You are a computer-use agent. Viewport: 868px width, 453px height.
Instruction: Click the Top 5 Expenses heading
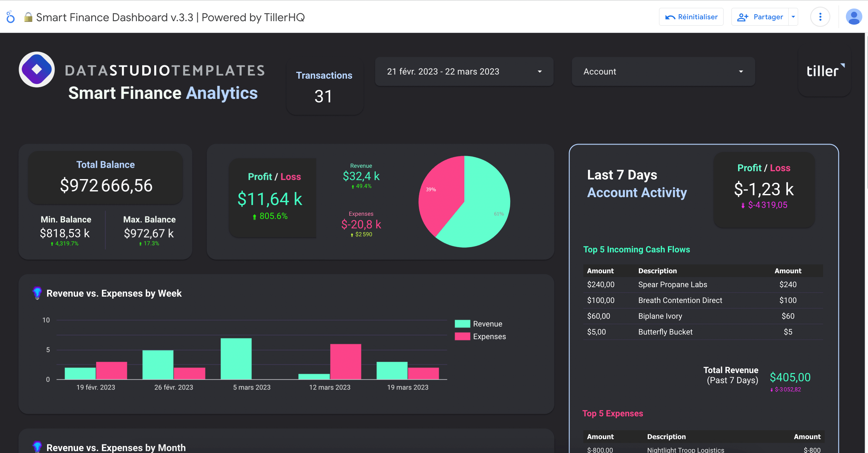[613, 413]
